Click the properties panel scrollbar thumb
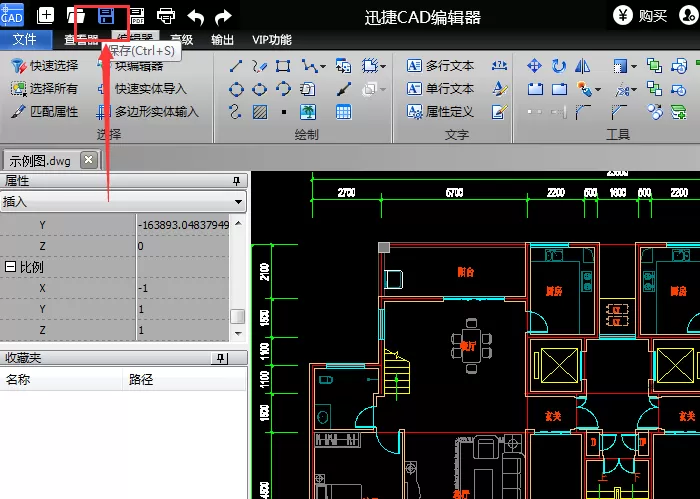The height and width of the screenshot is (499, 700). tap(238, 316)
